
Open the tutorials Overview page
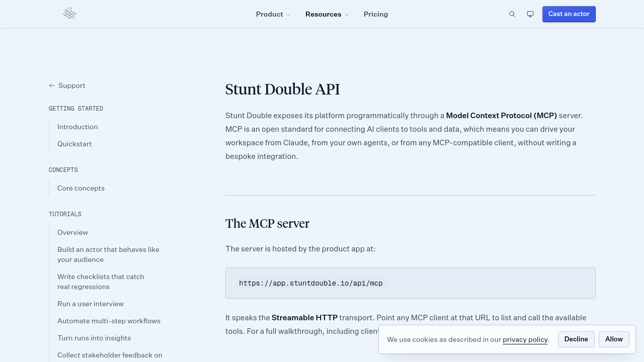72,232
